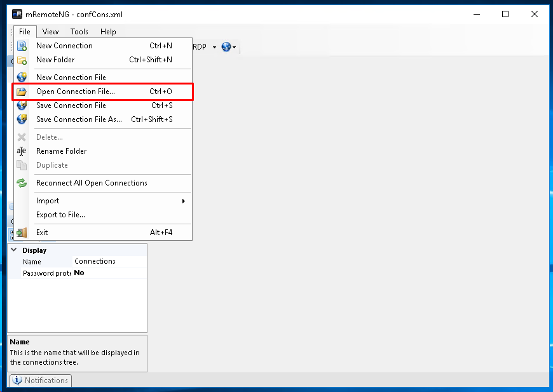This screenshot has width=553, height=392.
Task: Choose Export to File... entry
Action: (x=104, y=215)
